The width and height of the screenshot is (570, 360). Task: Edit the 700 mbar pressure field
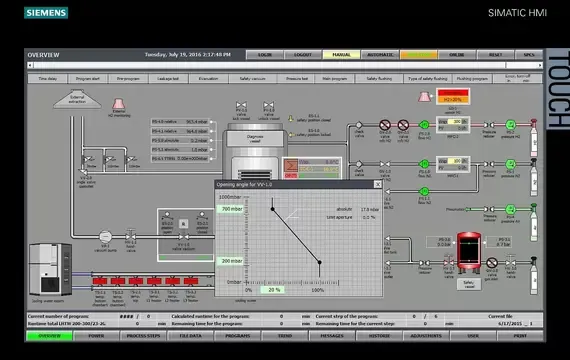click(x=230, y=209)
